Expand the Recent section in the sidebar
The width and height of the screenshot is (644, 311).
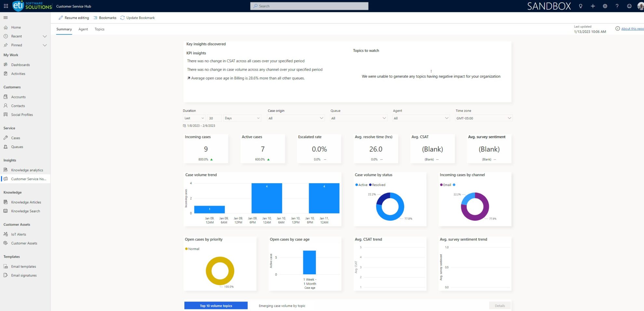pyautogui.click(x=45, y=36)
